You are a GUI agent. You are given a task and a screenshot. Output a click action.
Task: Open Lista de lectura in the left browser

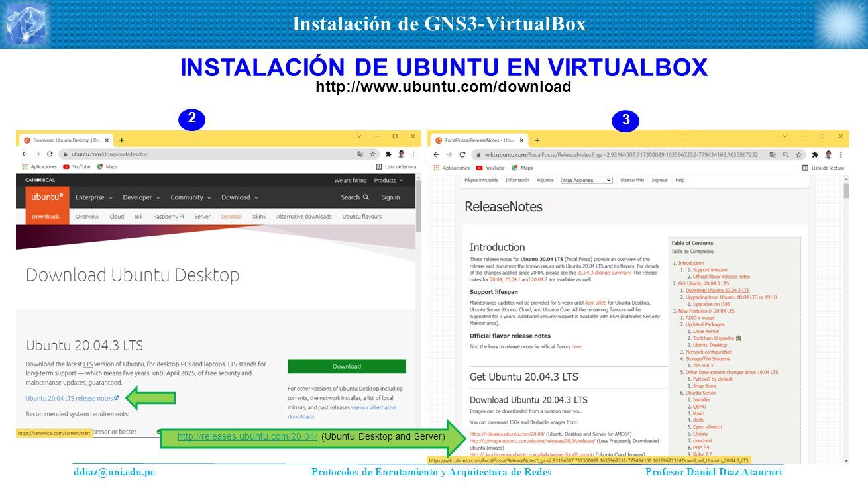396,167
